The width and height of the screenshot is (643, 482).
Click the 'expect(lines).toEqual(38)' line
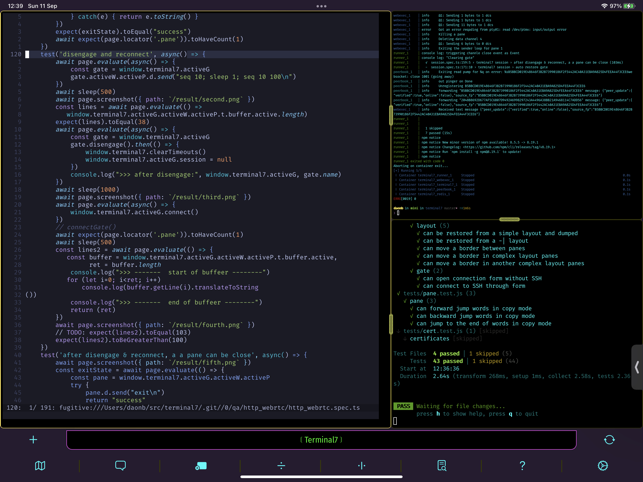point(103,122)
